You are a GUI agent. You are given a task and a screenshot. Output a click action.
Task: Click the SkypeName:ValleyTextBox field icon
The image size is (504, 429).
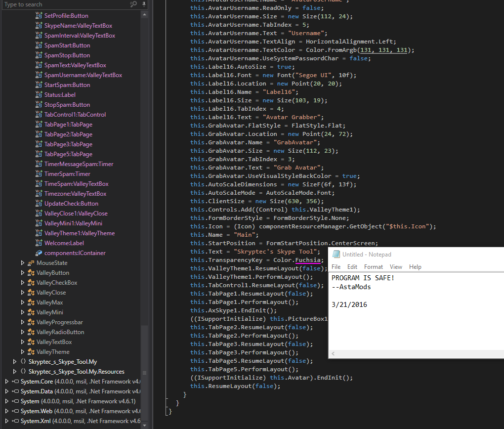[x=39, y=25]
